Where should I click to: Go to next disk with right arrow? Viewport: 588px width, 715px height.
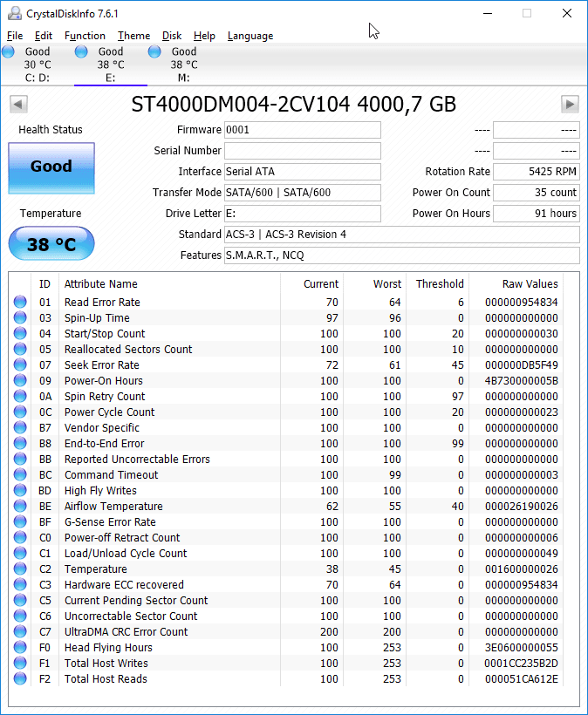pyautogui.click(x=570, y=104)
